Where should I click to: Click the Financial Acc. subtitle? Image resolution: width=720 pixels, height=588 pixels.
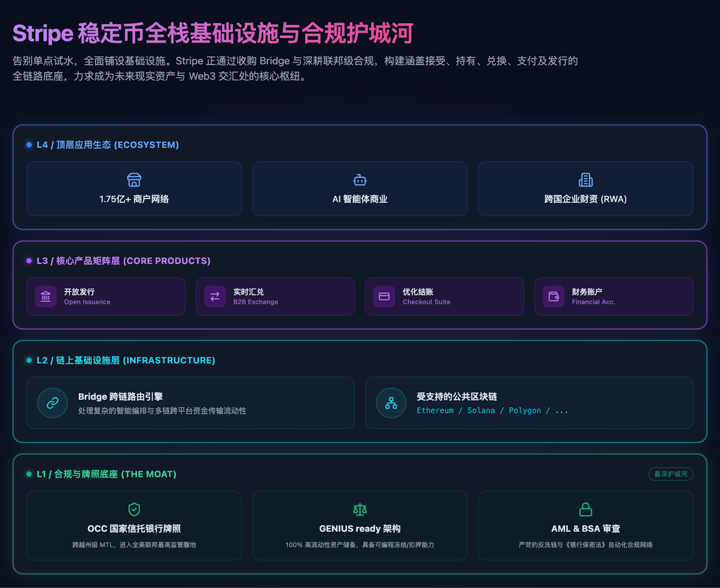[594, 302]
